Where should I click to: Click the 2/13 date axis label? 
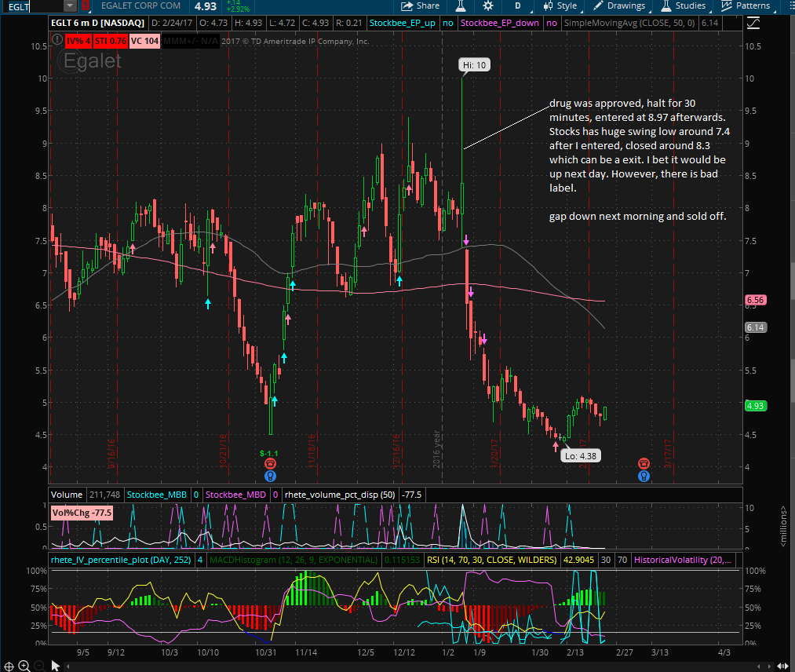point(575,652)
